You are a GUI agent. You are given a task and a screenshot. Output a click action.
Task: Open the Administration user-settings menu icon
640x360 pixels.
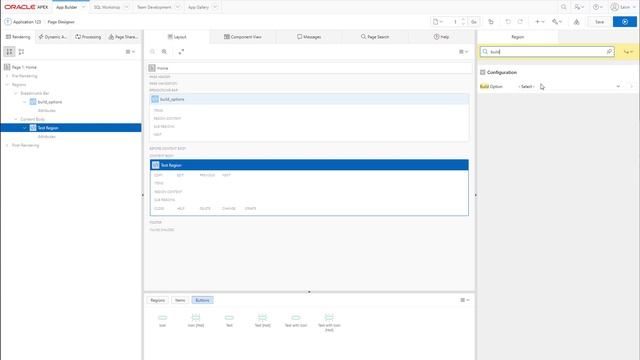point(579,7)
